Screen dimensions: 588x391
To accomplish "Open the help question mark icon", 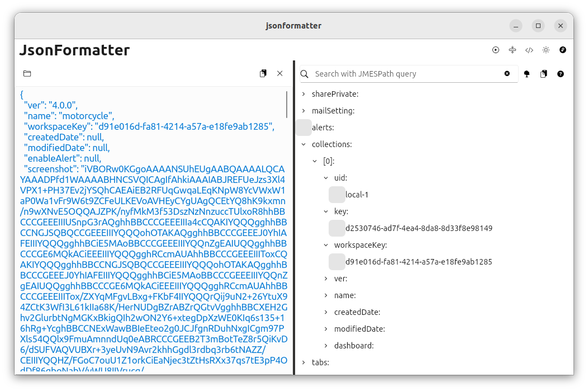I will click(x=560, y=73).
